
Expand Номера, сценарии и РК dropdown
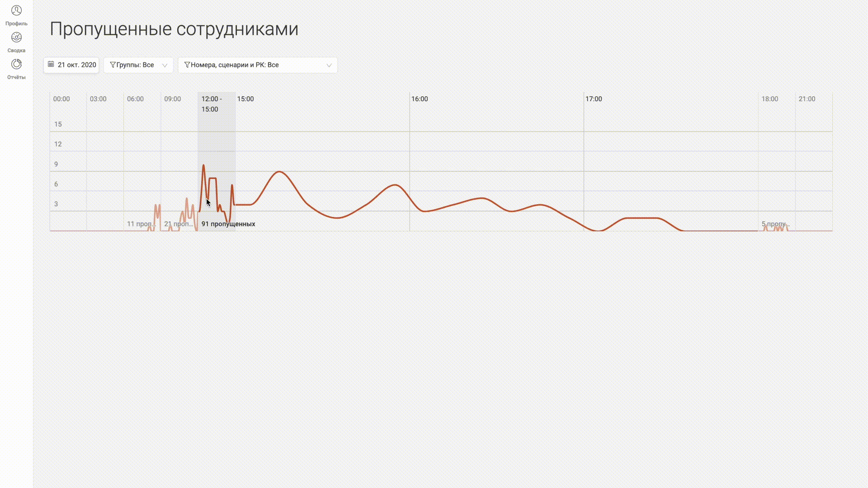(258, 65)
